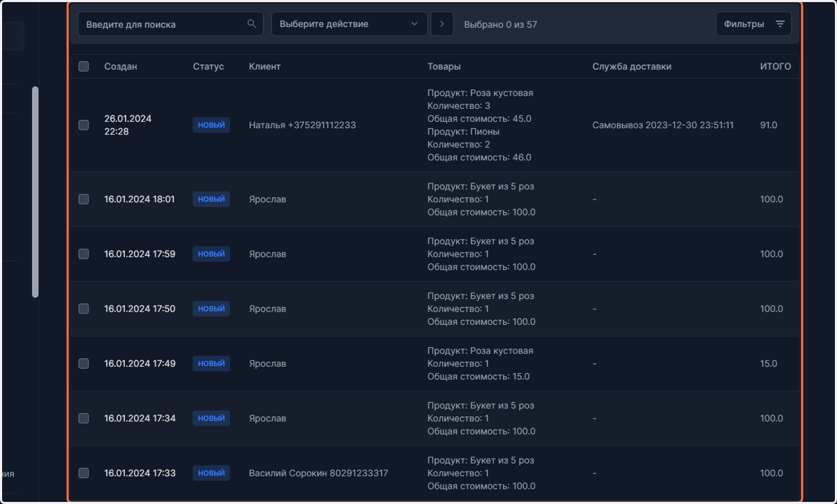Click the arrow apply-action button
Image resolution: width=837 pixels, height=504 pixels.
(442, 24)
